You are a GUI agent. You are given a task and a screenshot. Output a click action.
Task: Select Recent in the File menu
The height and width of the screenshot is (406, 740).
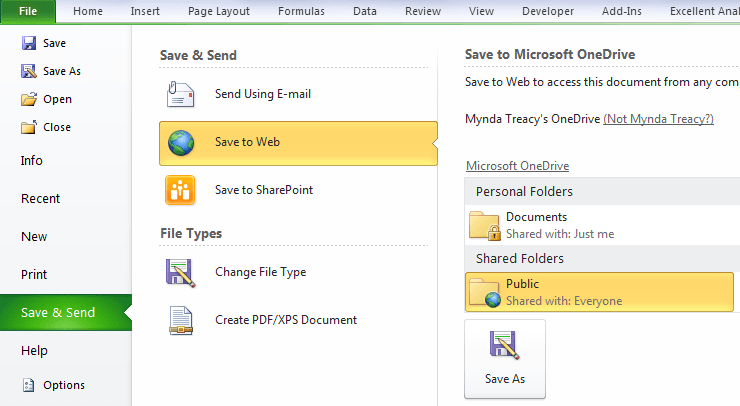(41, 198)
